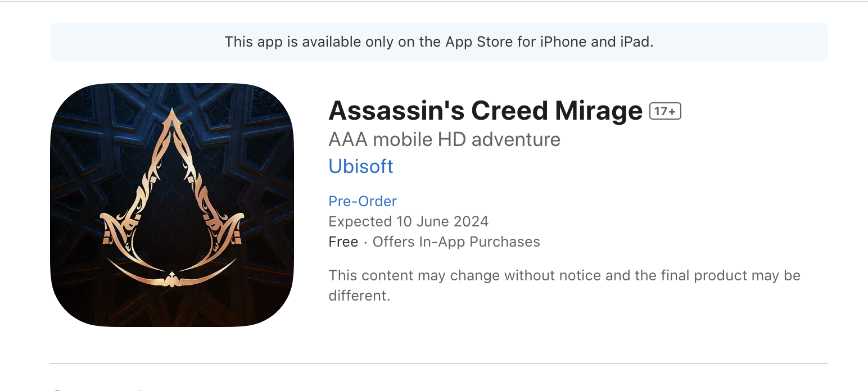The height and width of the screenshot is (391, 868).
Task: Click the word "Expected" in the release line
Action: (360, 221)
